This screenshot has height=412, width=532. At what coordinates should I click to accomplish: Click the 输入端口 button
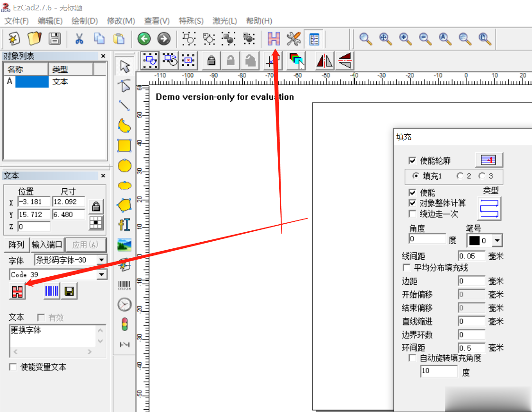tap(47, 245)
